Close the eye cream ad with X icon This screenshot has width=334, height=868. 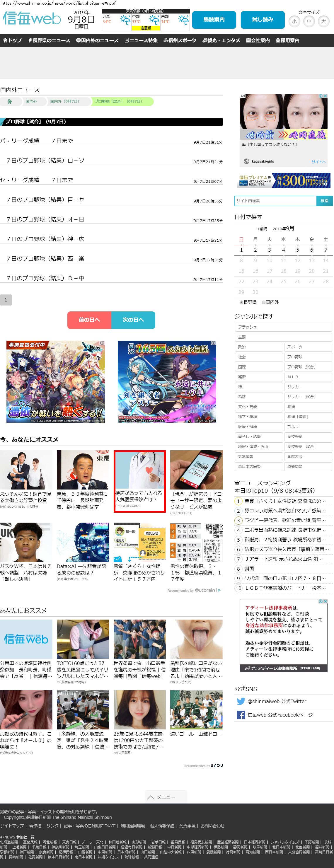click(326, 96)
